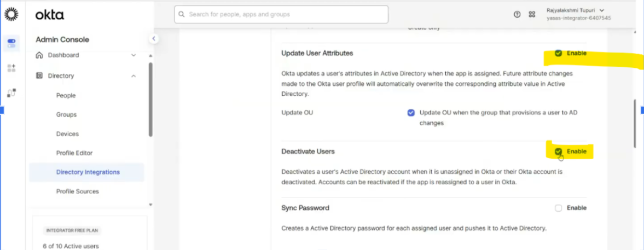
Task: Enable the Sync Password checkbox
Action: (558, 208)
